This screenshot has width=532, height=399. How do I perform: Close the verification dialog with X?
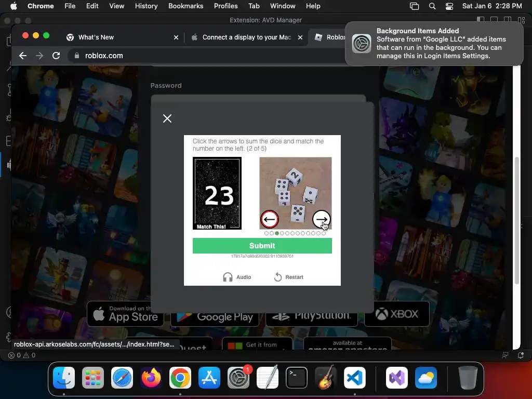[167, 118]
